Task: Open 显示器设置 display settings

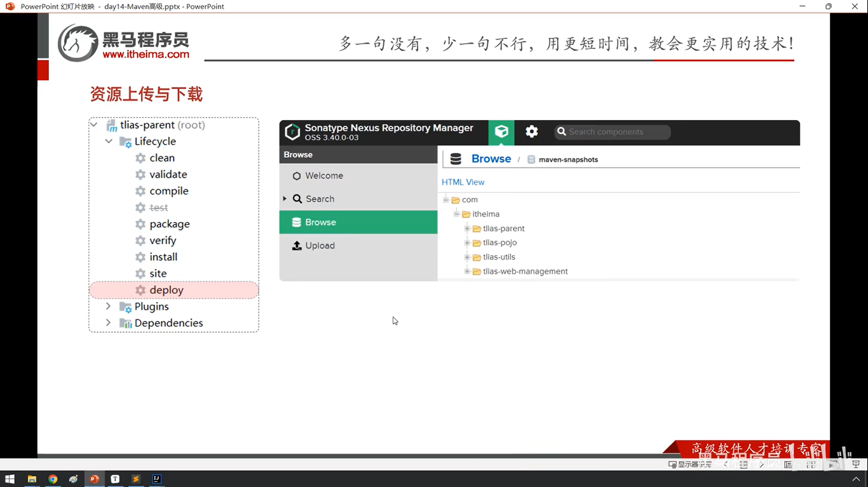Action: click(x=690, y=465)
